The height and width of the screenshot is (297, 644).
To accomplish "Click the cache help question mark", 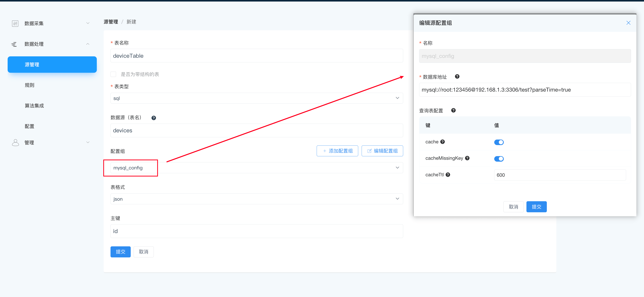I will (442, 142).
